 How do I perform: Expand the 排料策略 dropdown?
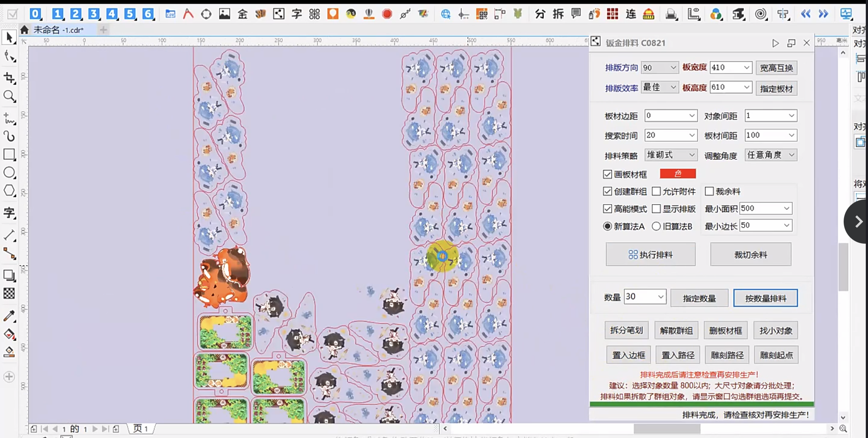[x=692, y=155]
